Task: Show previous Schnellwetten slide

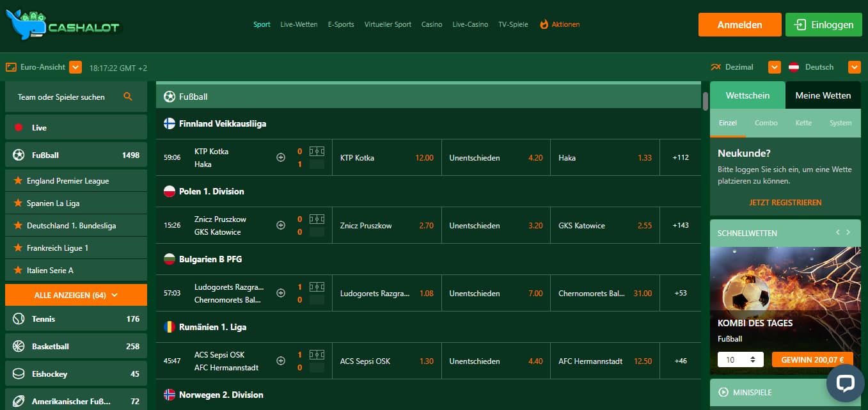Action: coord(837,232)
